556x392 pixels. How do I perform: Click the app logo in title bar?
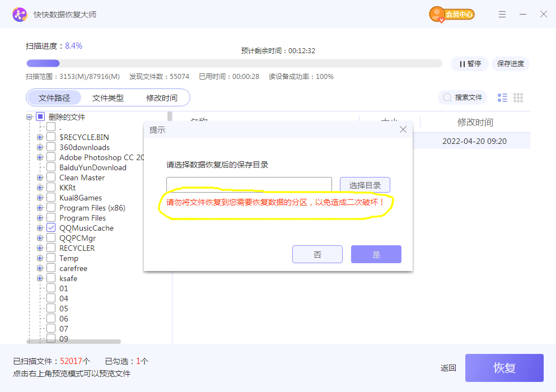pyautogui.click(x=20, y=14)
